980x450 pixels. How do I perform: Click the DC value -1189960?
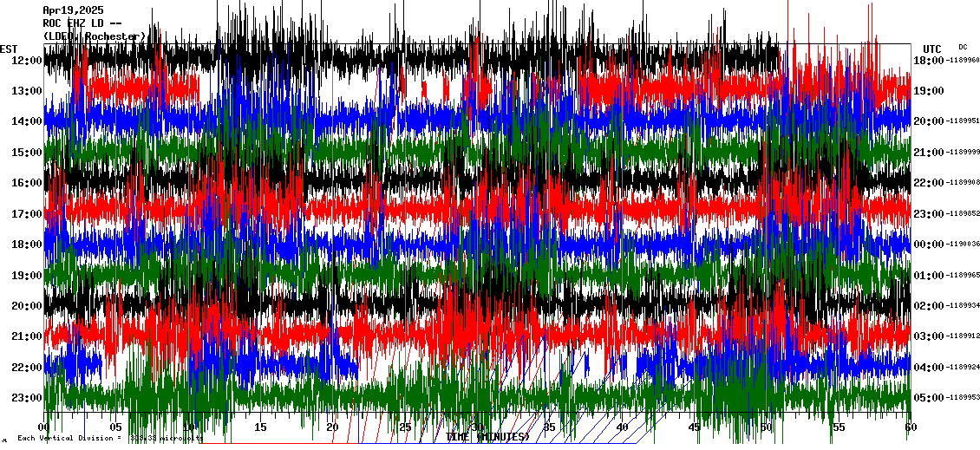pyautogui.click(x=963, y=61)
